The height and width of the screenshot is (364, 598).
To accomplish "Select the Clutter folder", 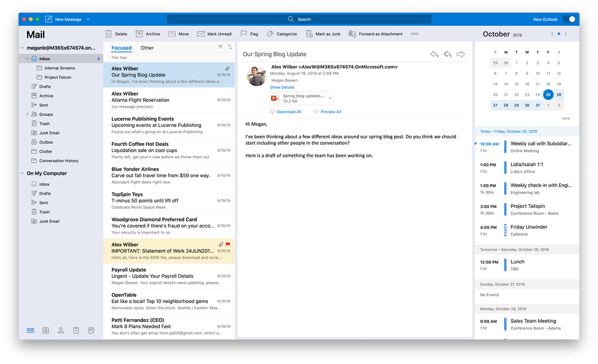I will (x=61, y=151).
